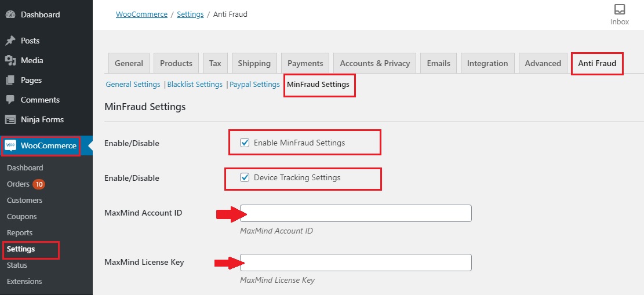The width and height of the screenshot is (644, 295).
Task: Select MinFraud Settings sub-section
Action: (x=318, y=84)
